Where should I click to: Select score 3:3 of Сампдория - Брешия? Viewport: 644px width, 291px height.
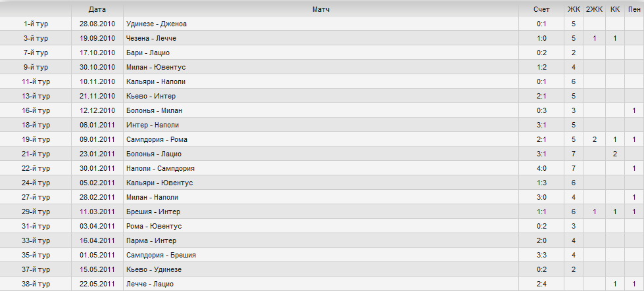tap(541, 256)
